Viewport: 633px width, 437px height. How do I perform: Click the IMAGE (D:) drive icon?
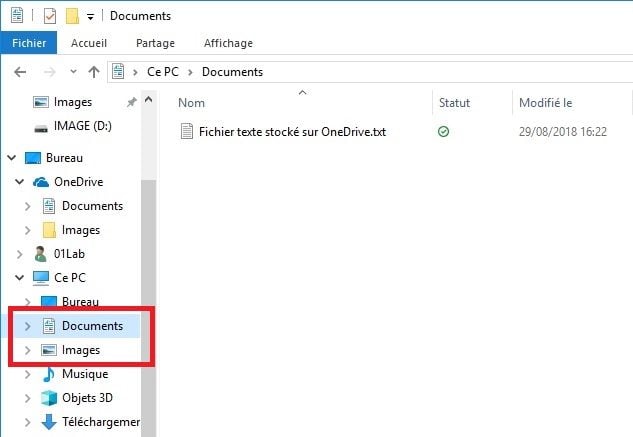pyautogui.click(x=41, y=129)
